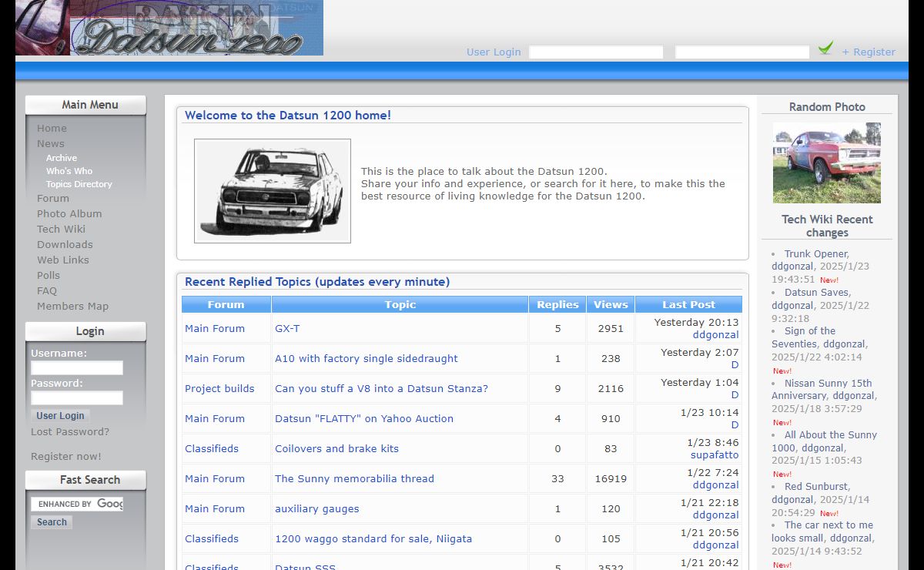The height and width of the screenshot is (570, 924).
Task: Open The Sunny memorabilia thread
Action: [354, 479]
